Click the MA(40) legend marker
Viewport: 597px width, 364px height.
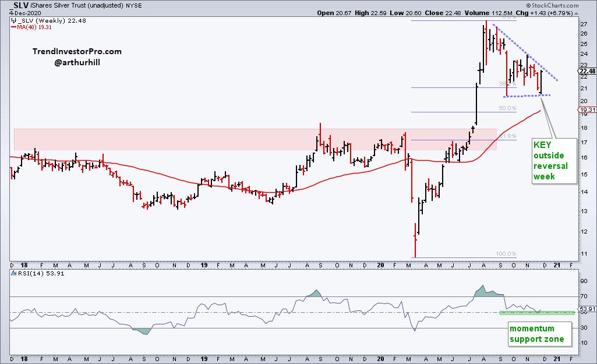pos(13,26)
